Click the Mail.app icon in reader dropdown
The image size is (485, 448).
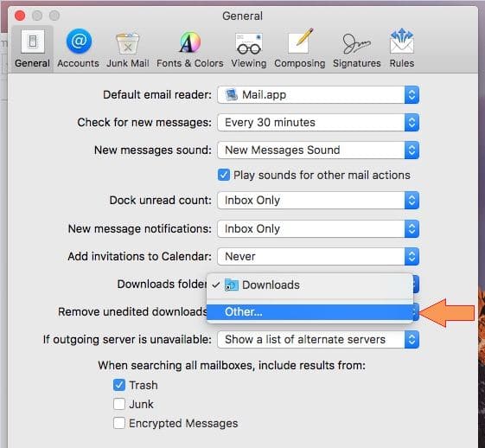(x=231, y=94)
